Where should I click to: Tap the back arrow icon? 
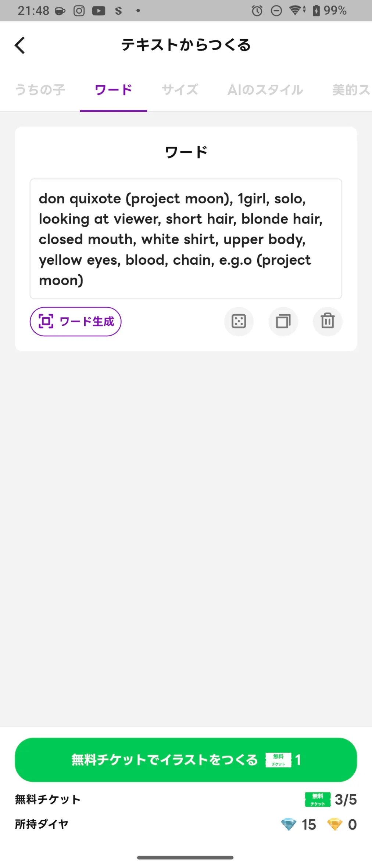tap(20, 46)
